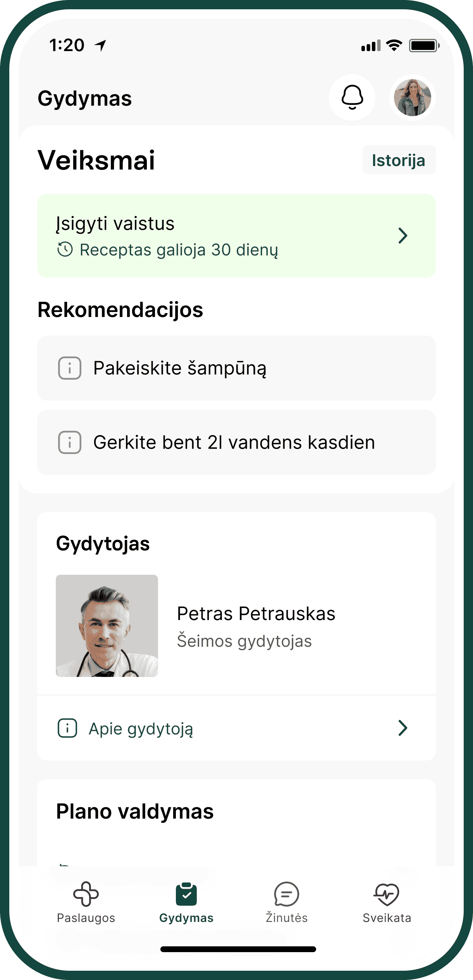Tap the doctor Petras Petrauskas photo
Viewport: 473px width, 980px height.
[x=107, y=625]
